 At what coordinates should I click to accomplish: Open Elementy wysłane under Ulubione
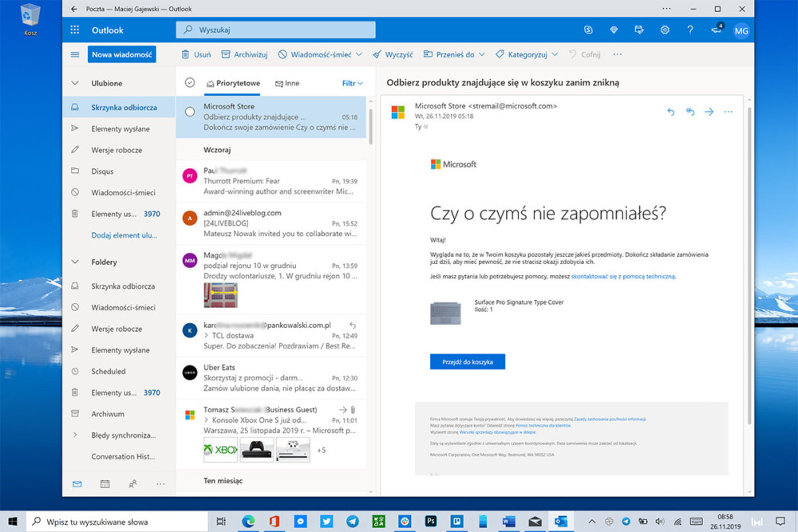(119, 128)
